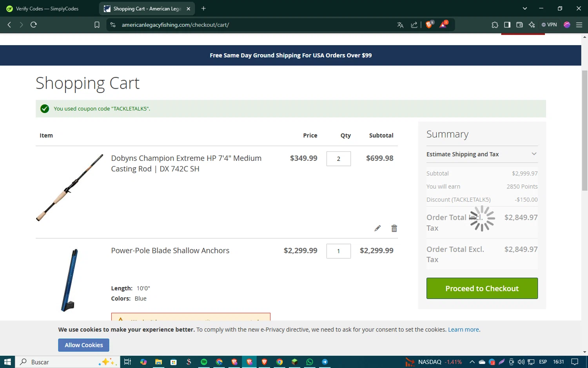Click the TACKLETALK5 coupon success message

pos(290,109)
